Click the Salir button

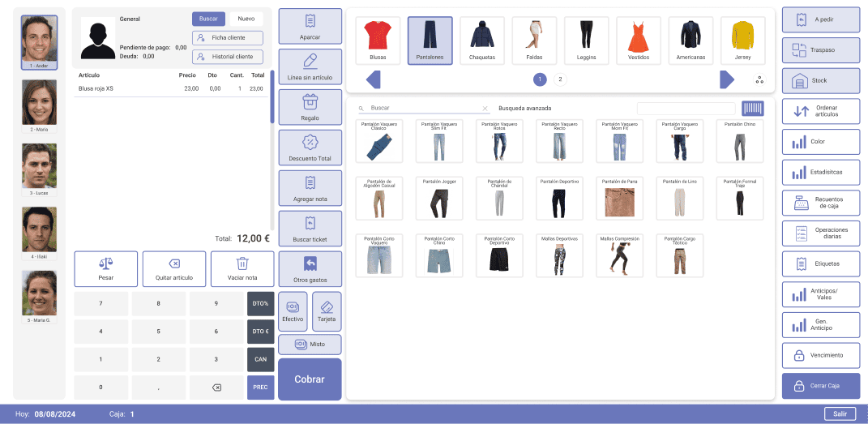point(840,414)
